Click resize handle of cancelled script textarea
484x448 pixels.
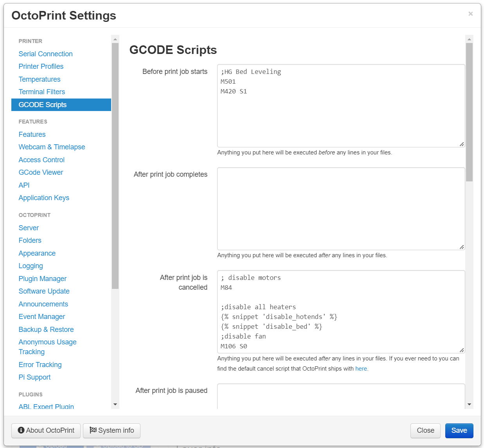462,350
